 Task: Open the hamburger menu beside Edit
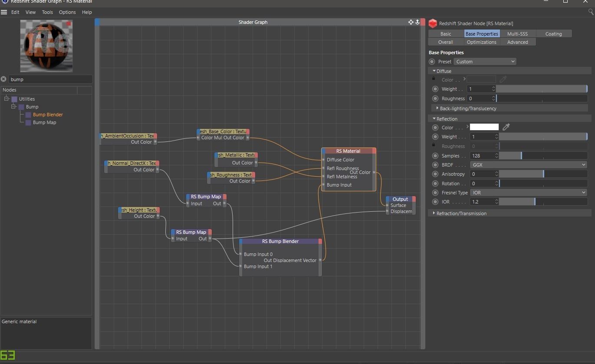point(4,12)
